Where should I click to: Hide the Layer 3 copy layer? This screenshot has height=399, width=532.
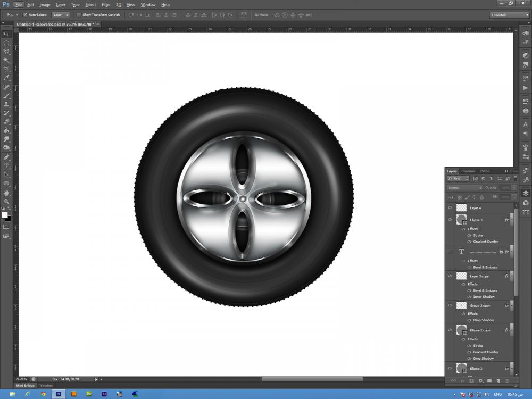pos(450,276)
